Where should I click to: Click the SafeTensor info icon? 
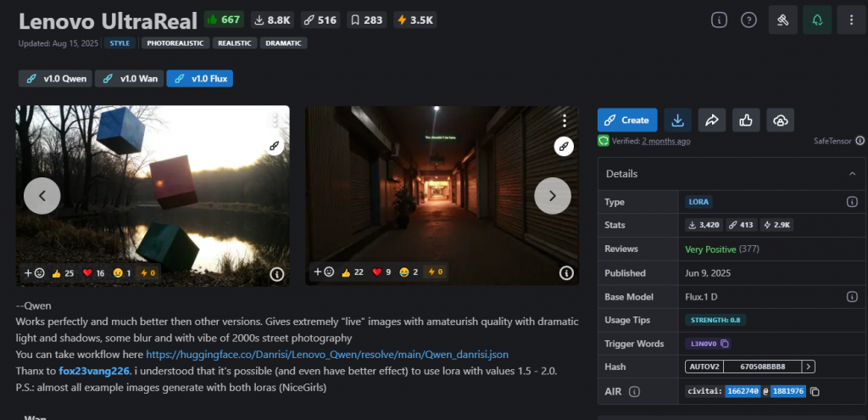coord(860,141)
